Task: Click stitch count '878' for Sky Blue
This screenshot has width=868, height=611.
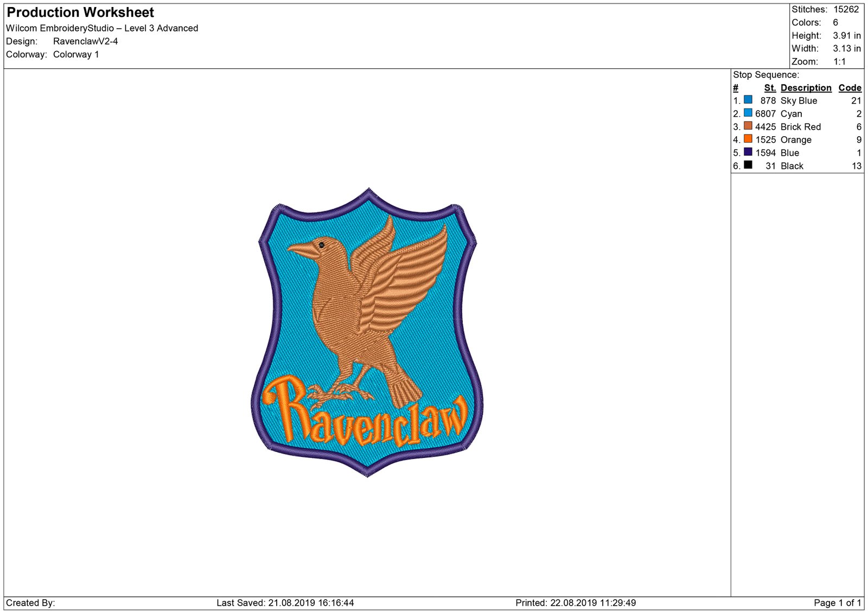Action: pyautogui.click(x=768, y=101)
